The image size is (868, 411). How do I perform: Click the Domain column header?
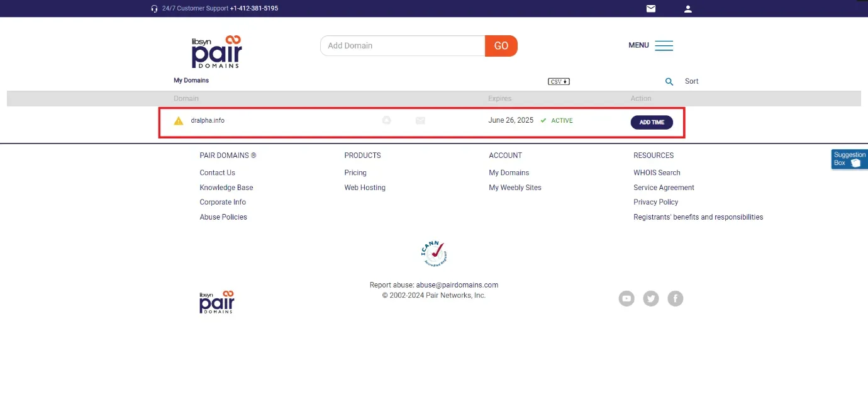pos(186,99)
